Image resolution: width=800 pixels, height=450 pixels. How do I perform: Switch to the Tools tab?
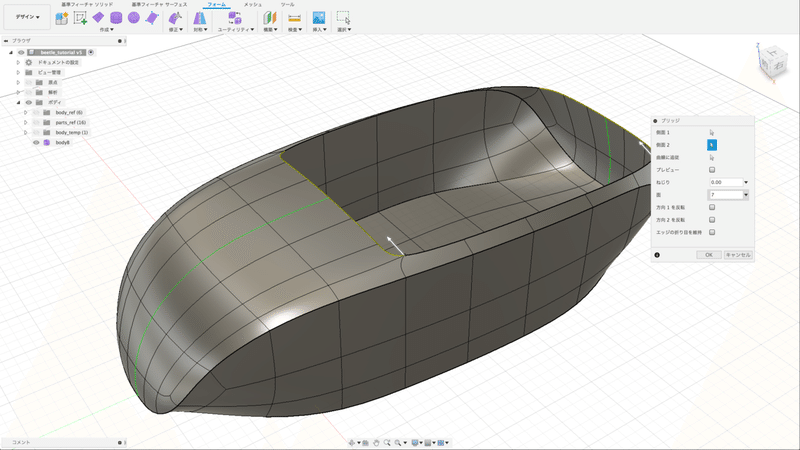(287, 5)
